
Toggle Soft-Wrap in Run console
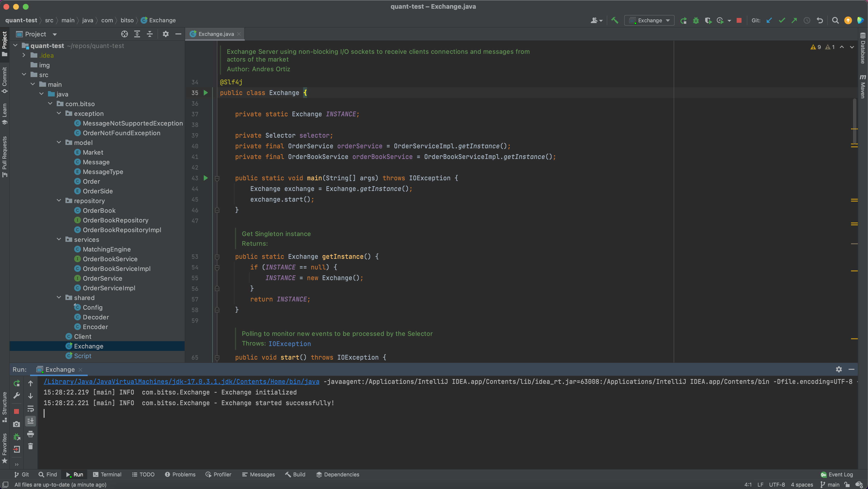pos(30,409)
